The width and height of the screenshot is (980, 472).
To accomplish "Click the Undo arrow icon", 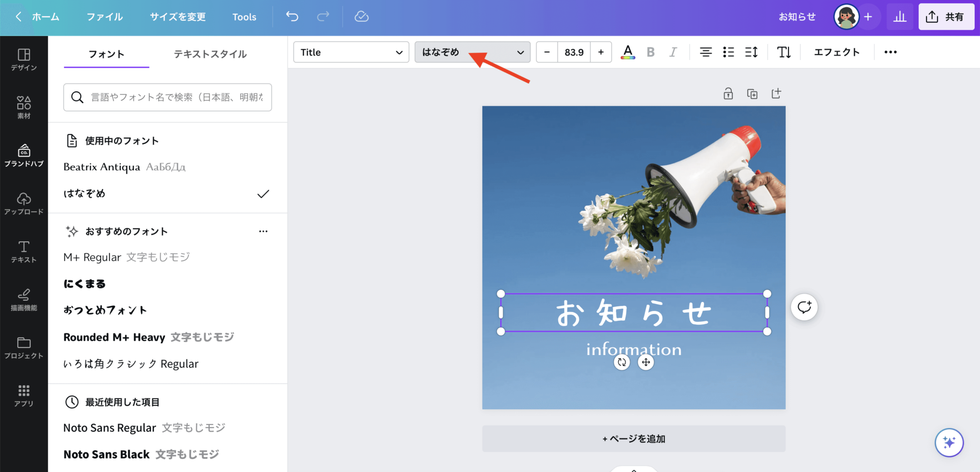I will (x=292, y=16).
